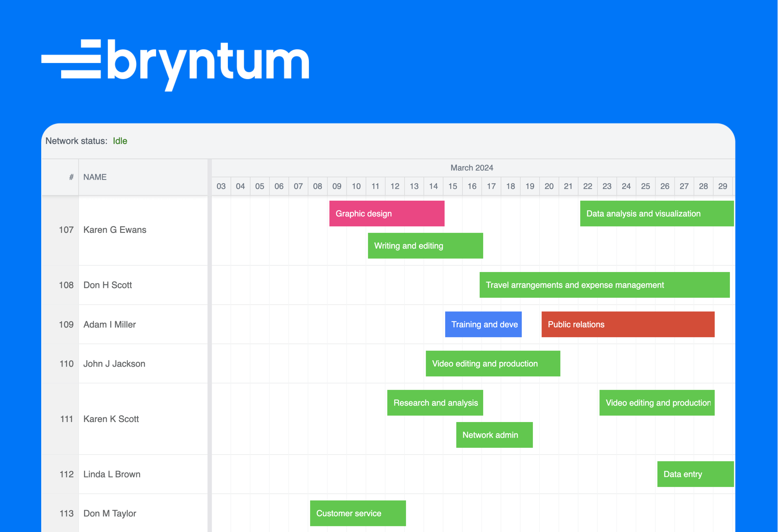Viewport: 778px width, 532px height.
Task: Open the Data analysis and visualization event
Action: click(x=657, y=214)
